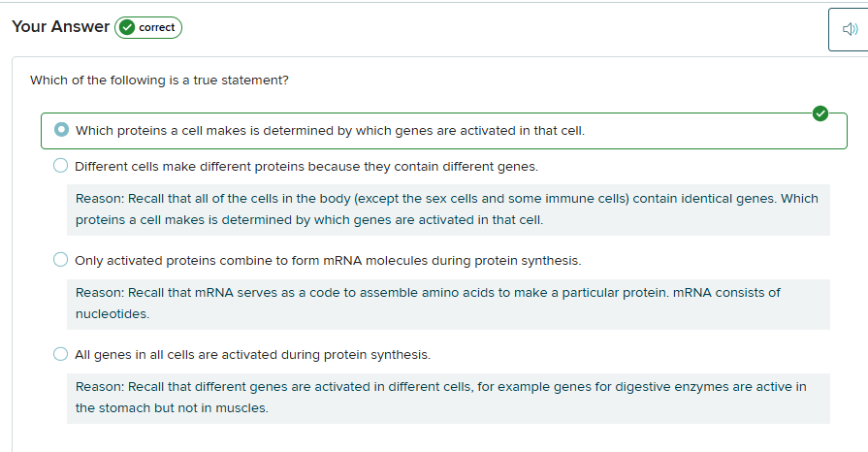Click the 'correct' status label
This screenshot has height=452, width=868.
pyautogui.click(x=157, y=27)
